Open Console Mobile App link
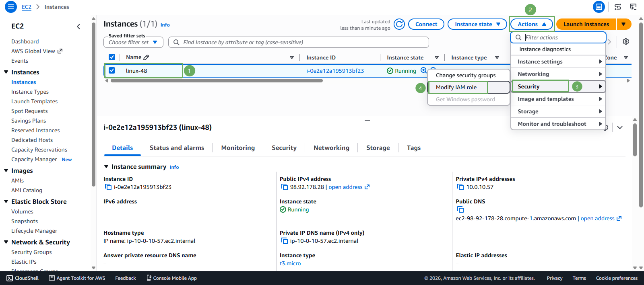The image size is (644, 285). click(171, 278)
